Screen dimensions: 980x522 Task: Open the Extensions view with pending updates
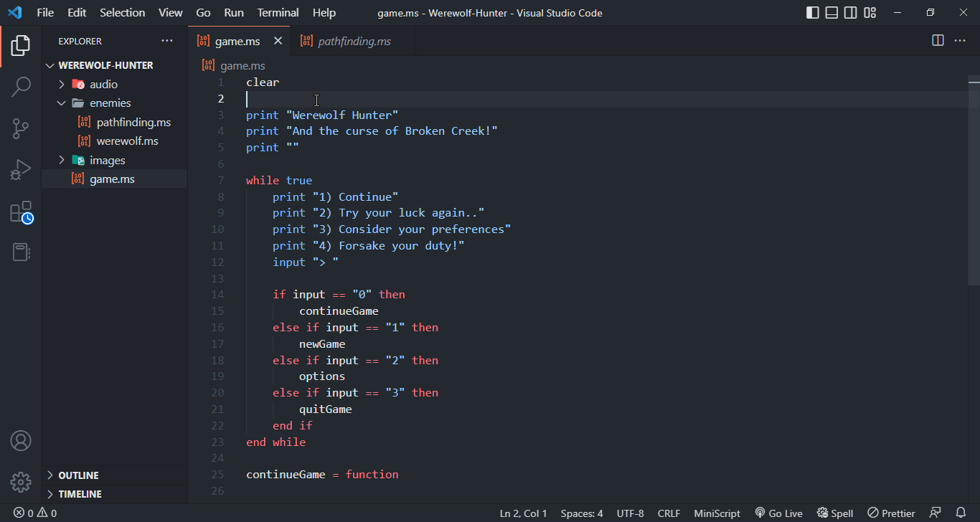pos(21,211)
